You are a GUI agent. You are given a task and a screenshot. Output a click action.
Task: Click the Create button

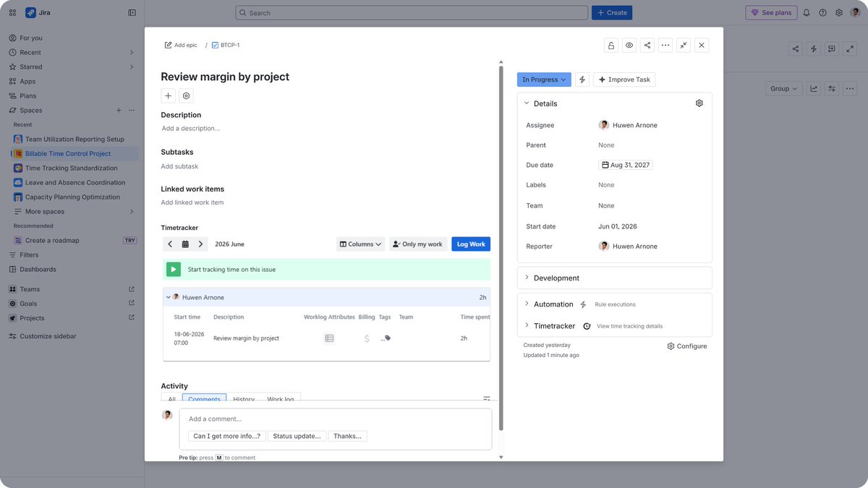(612, 12)
